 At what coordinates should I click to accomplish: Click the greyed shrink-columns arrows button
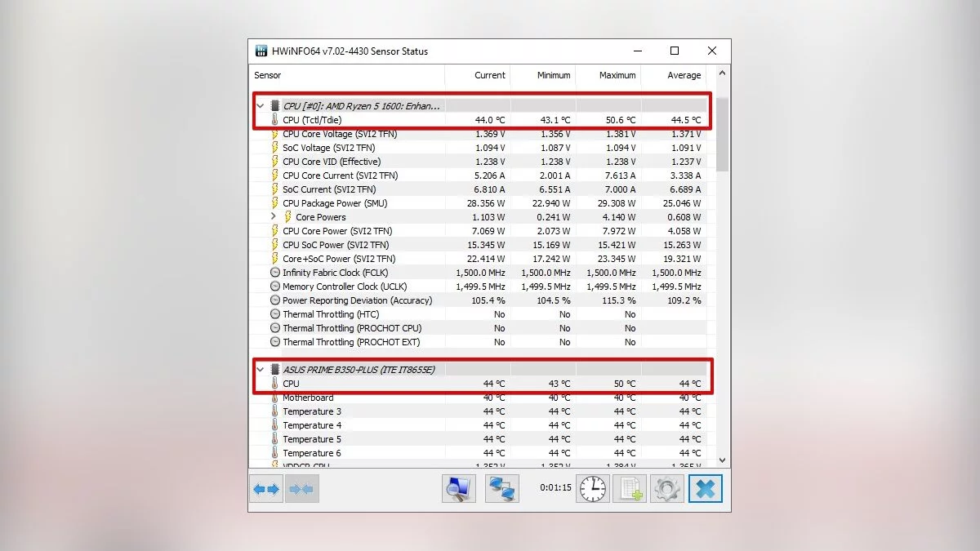[x=301, y=489]
